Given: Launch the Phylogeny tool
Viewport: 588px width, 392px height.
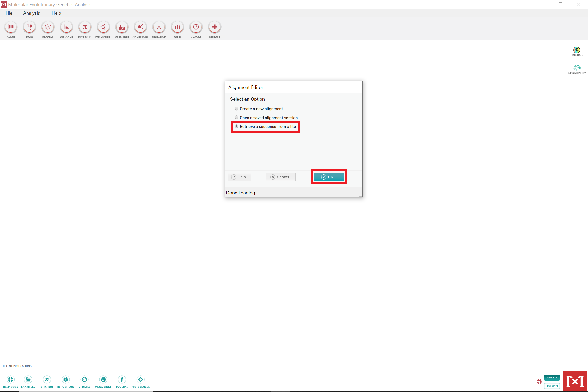Looking at the screenshot, I should [x=103, y=27].
